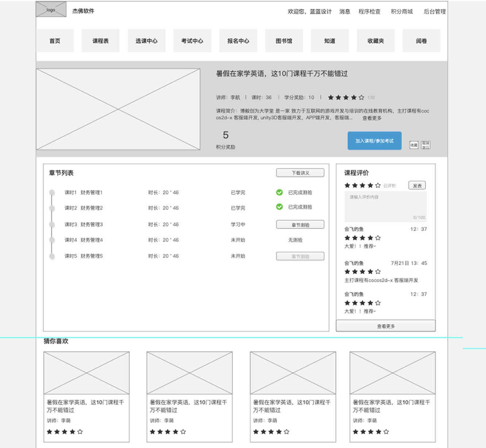Click the 收藏 icon beside the join button
Screen dimensions: 486x448
pyautogui.click(x=413, y=145)
